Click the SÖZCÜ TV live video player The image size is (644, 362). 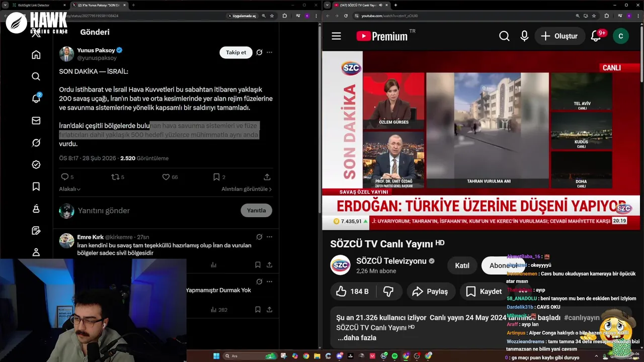click(481, 140)
